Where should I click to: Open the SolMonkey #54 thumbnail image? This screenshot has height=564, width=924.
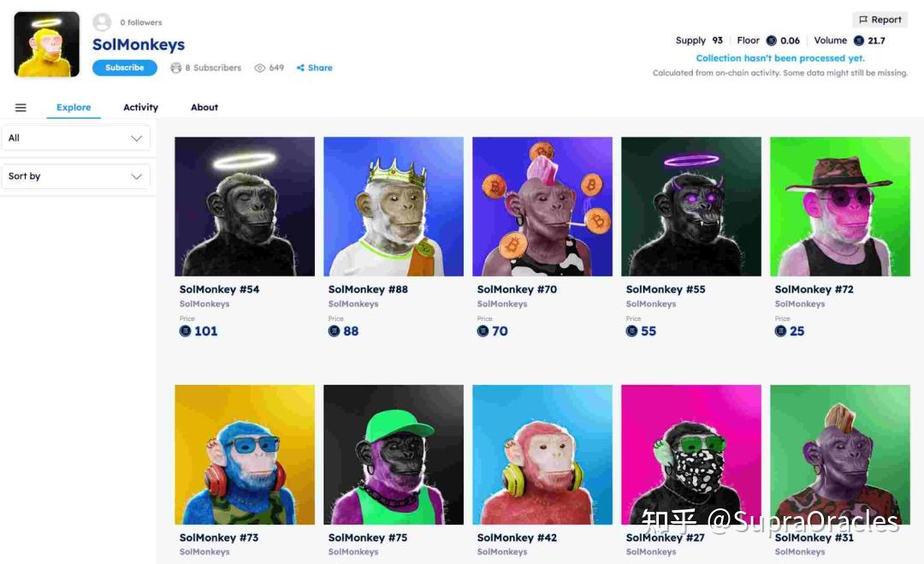pos(245,206)
